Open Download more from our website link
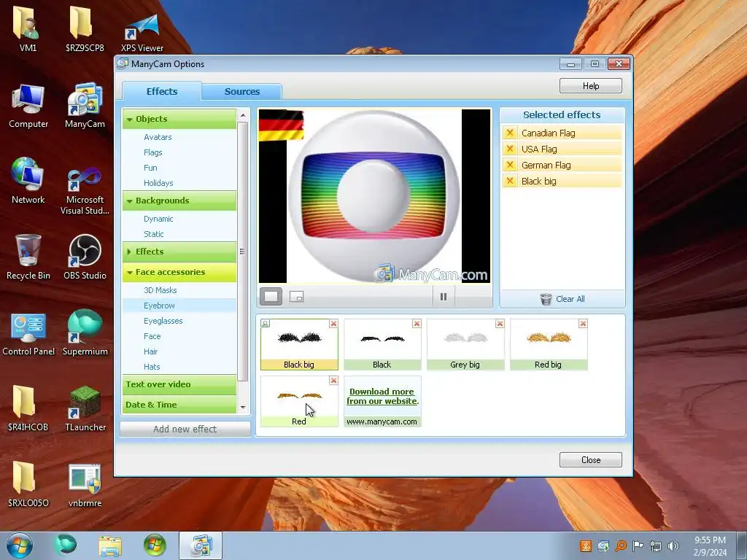Screen dimensions: 747x560 click(382, 396)
